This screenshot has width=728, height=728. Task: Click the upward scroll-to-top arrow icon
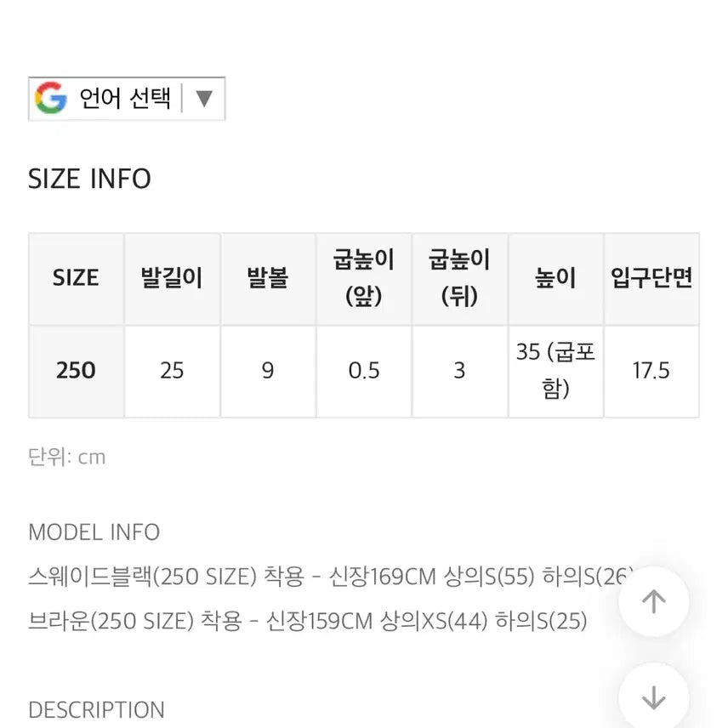click(654, 600)
